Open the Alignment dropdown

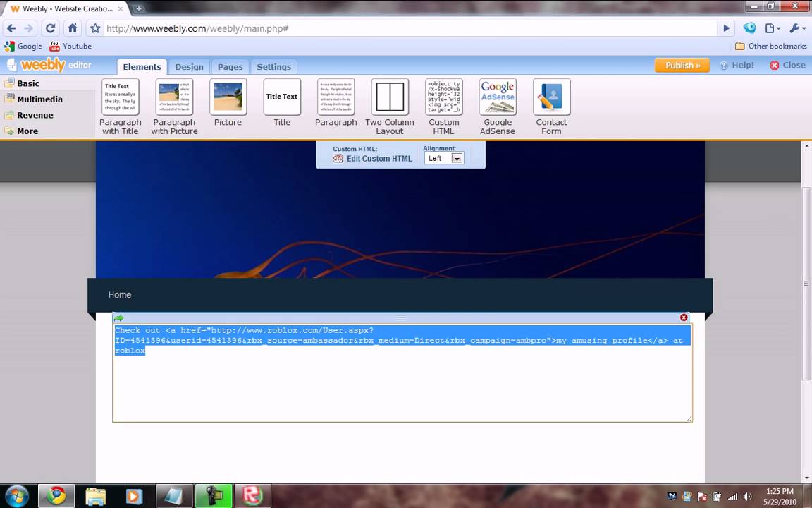click(444, 158)
